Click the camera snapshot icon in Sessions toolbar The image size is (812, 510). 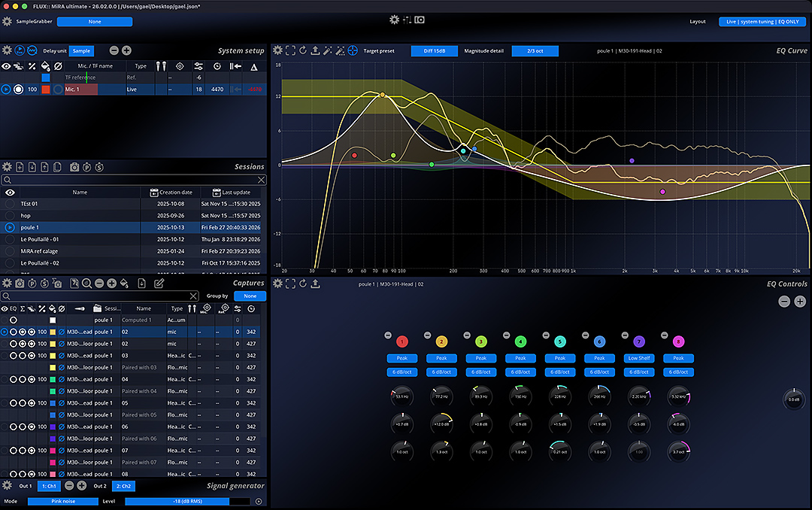74,167
